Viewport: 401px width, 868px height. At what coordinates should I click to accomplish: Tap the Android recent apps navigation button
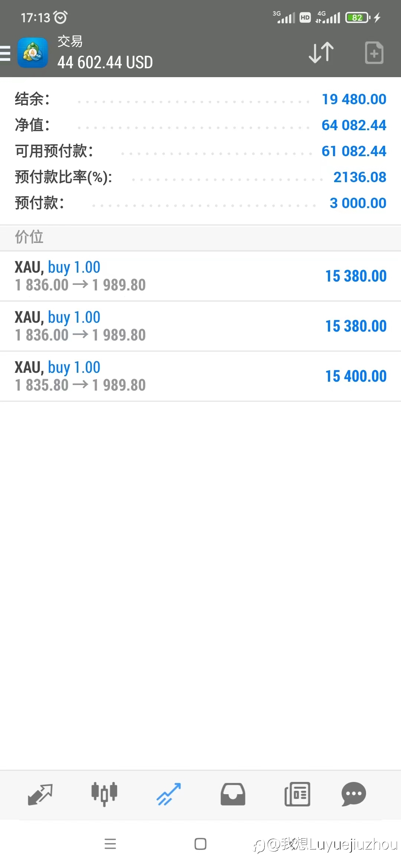click(110, 844)
